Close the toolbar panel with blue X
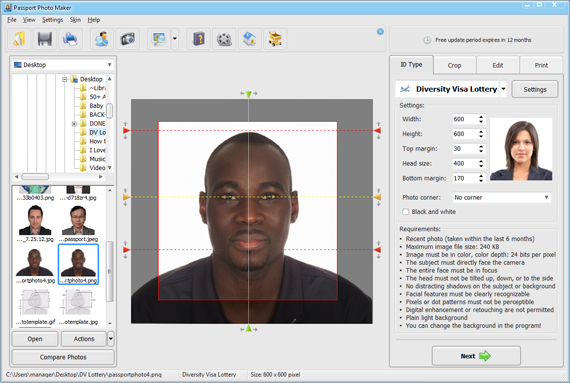The width and height of the screenshot is (570, 383). [380, 32]
